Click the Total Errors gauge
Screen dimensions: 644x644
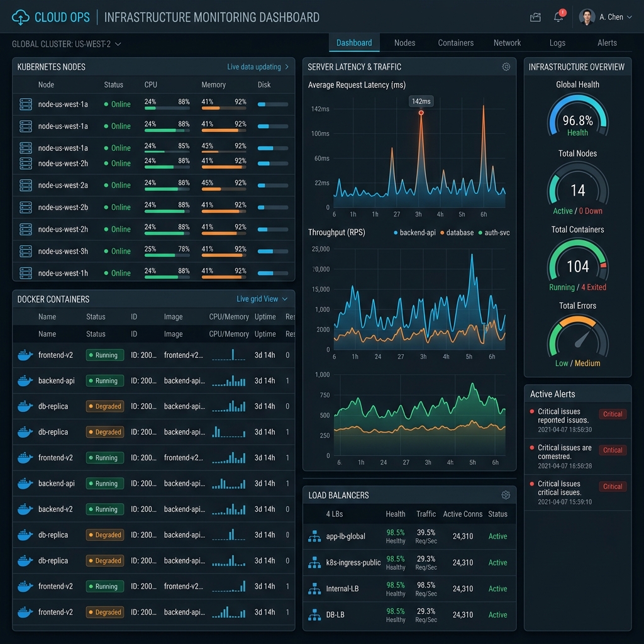[577, 336]
